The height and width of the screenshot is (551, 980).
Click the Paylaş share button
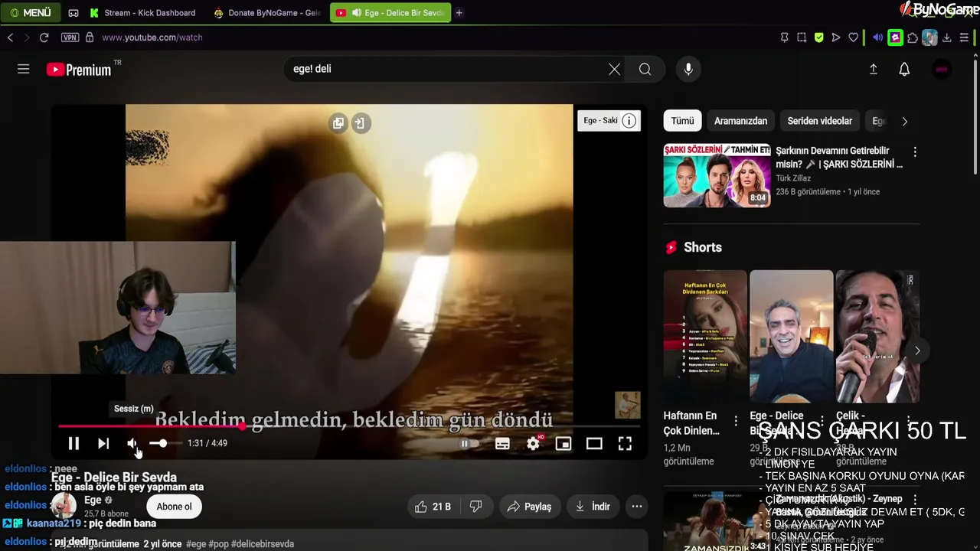click(x=529, y=507)
